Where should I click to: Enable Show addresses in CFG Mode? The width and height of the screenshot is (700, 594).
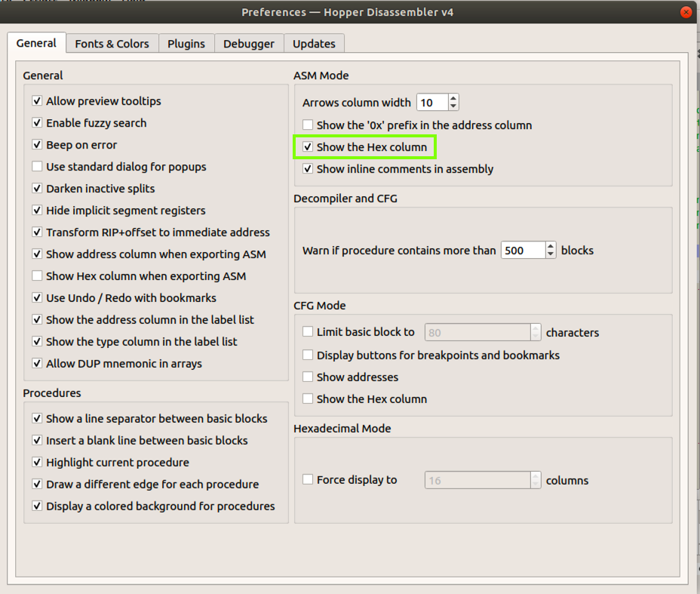click(x=308, y=377)
